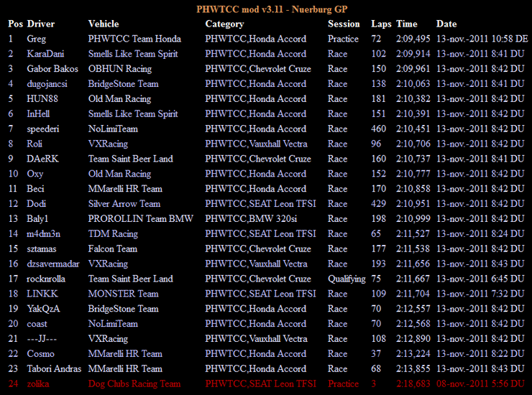This screenshot has height=395, width=532.
Task: Click vehicle MONSTER Team
Action: [x=123, y=294]
